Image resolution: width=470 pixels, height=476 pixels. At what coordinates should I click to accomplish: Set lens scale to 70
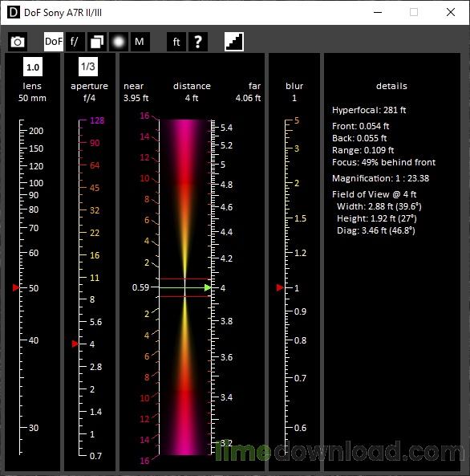click(x=34, y=228)
